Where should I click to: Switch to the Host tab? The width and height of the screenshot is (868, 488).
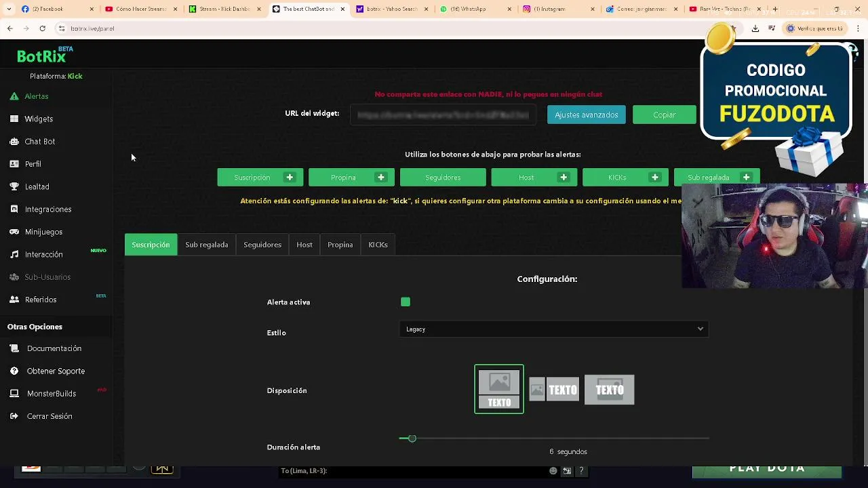[x=304, y=245]
